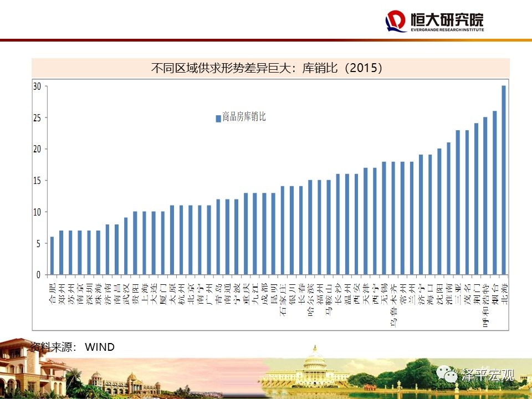The height and width of the screenshot is (399, 532).
Task: Click the tallest bar for 北海
Action: coord(504,180)
